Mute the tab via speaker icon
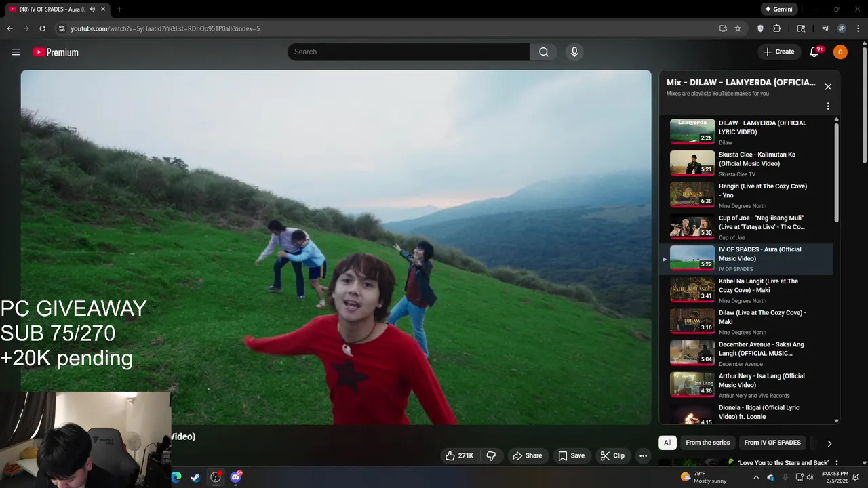The height and width of the screenshot is (488, 868). (x=92, y=9)
